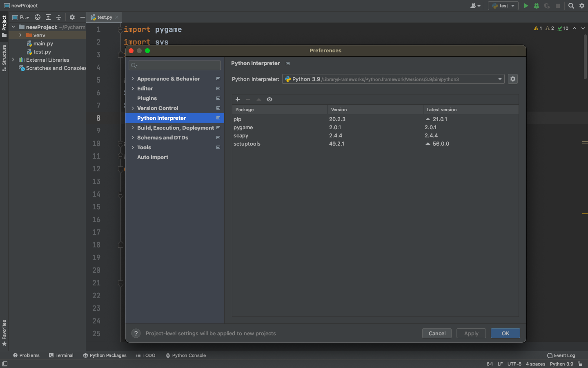Run the test configuration with play icon
Image resolution: width=588 pixels, height=368 pixels.
click(x=526, y=6)
